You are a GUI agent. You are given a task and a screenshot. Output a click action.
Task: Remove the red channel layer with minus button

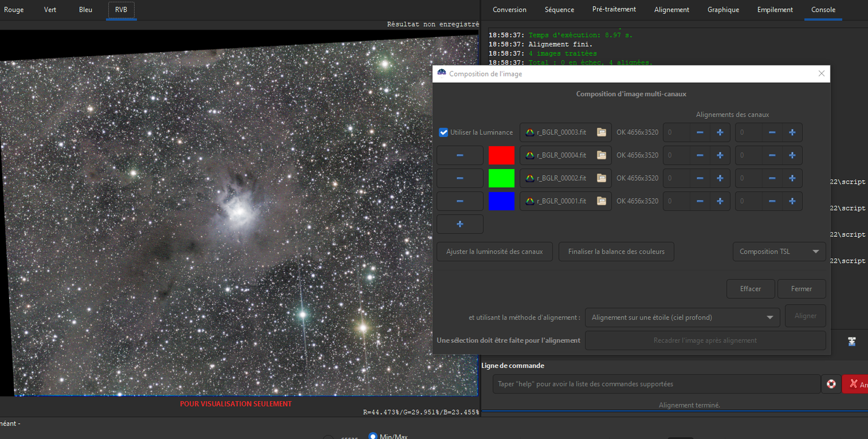coord(459,155)
